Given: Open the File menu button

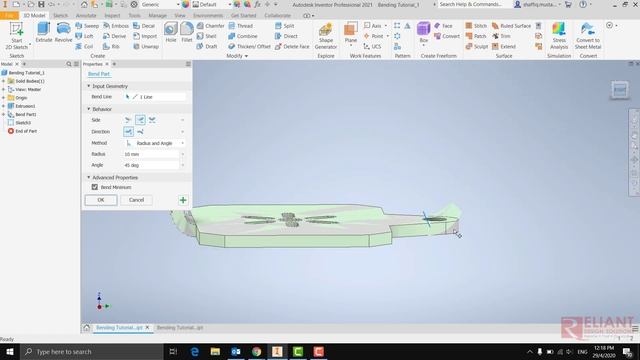Looking at the screenshot, I should pyautogui.click(x=9, y=16).
